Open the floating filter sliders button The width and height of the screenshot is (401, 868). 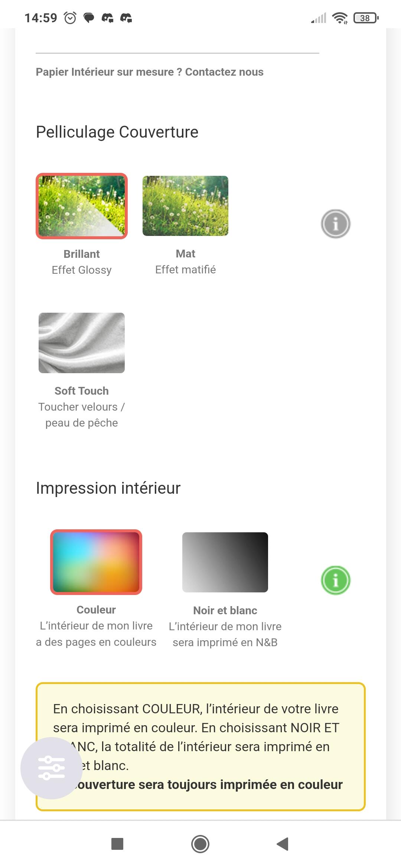pos(51,768)
